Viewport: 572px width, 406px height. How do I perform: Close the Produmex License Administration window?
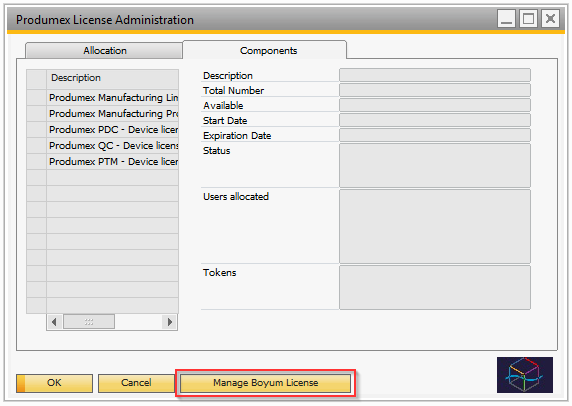550,18
